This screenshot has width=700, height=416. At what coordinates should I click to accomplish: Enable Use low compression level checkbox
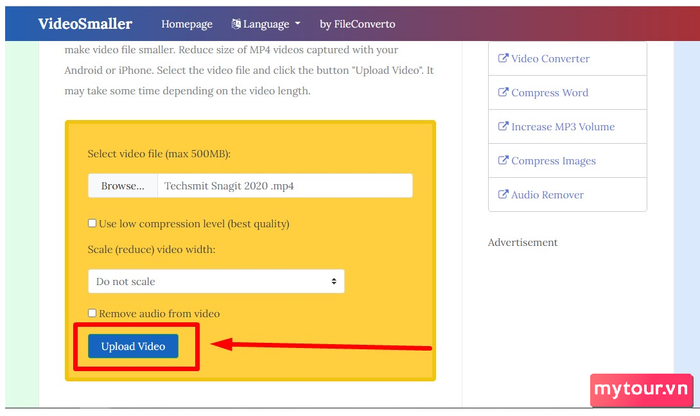pyautogui.click(x=92, y=223)
